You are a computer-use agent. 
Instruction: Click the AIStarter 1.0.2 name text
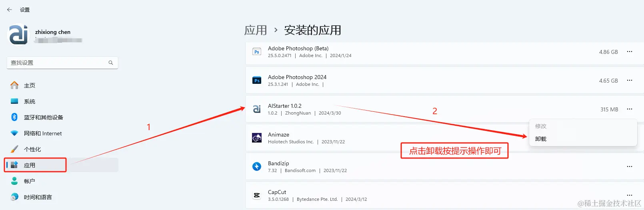point(285,106)
